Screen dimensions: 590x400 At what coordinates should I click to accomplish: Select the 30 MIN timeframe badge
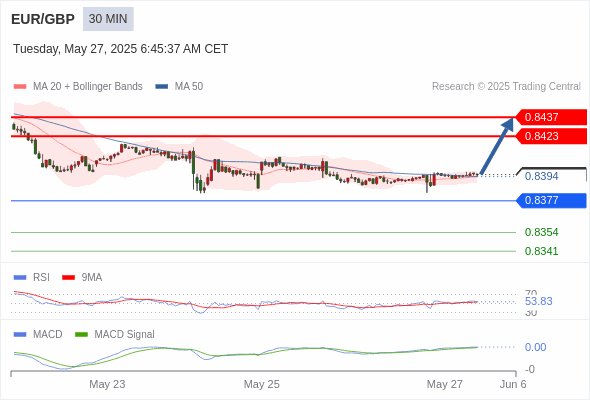[x=108, y=19]
